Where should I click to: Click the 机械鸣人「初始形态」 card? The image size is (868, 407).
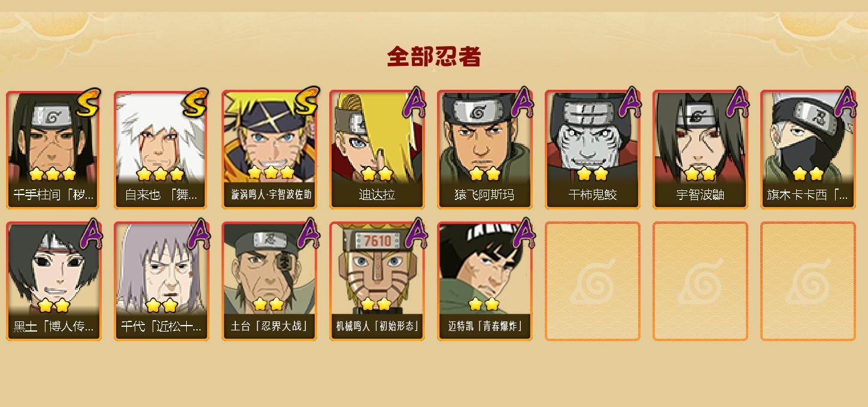point(377,281)
